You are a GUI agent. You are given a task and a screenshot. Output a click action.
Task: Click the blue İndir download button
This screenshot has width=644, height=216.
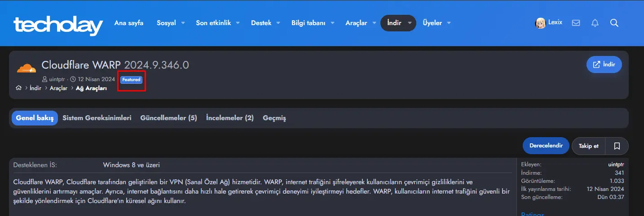coord(604,65)
